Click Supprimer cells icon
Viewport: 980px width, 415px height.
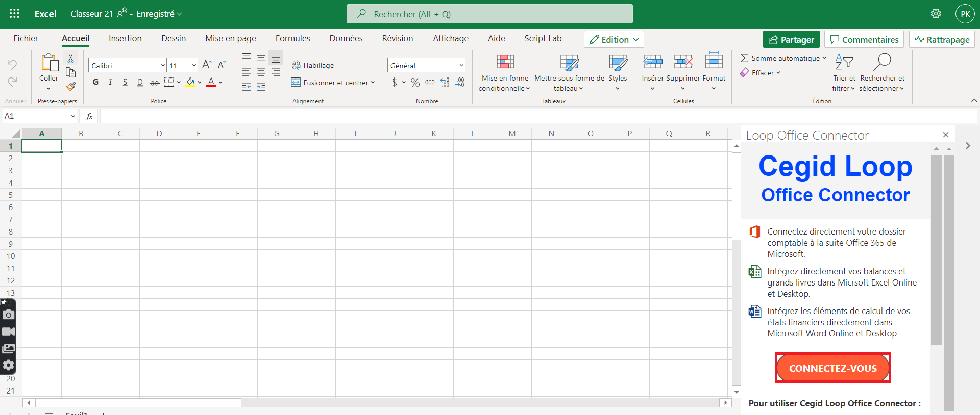pos(683,62)
